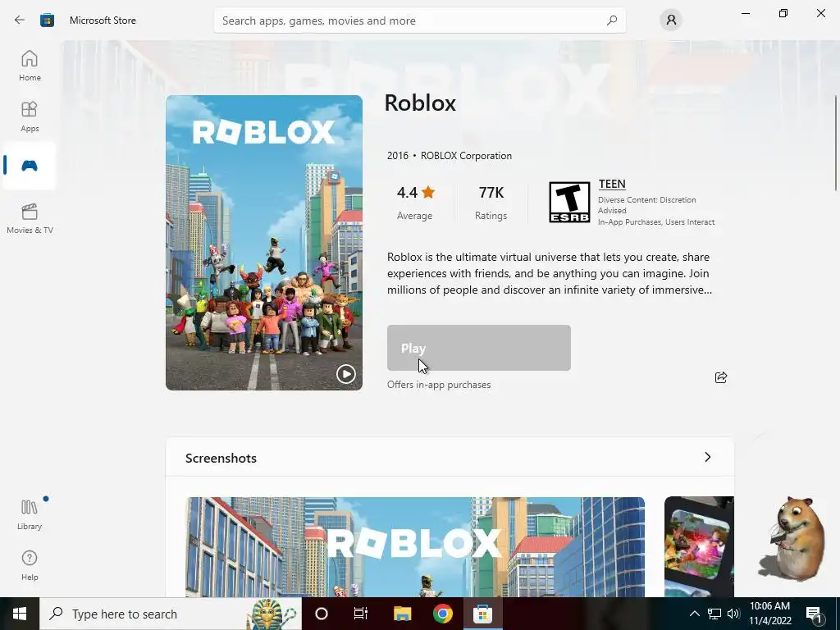This screenshot has height=630, width=840.
Task: Expand Screenshots section with chevron arrow
Action: tap(708, 457)
